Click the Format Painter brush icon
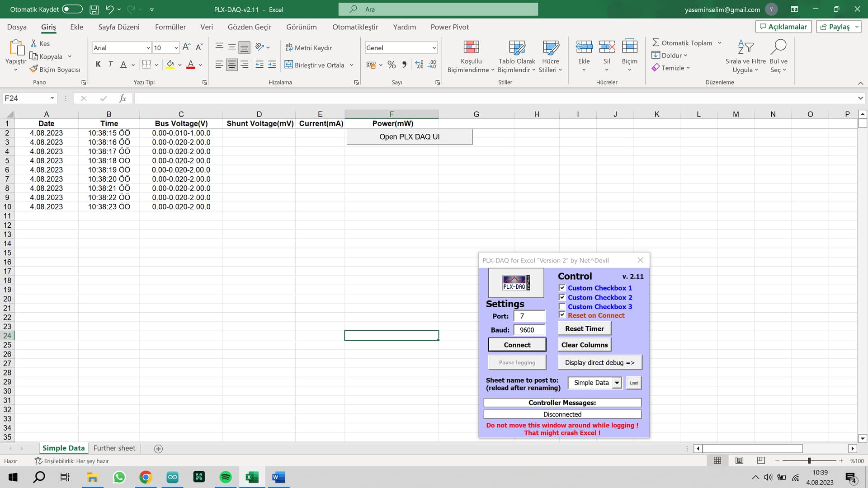This screenshot has width=868, height=488. [33, 69]
